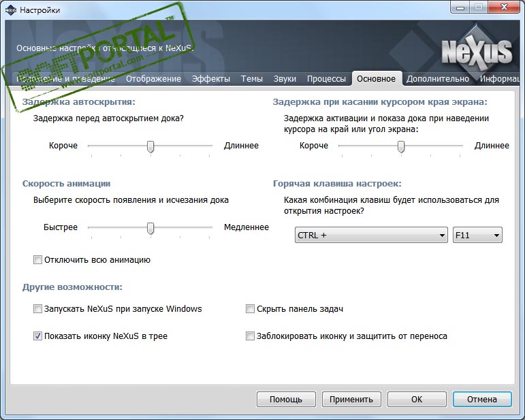Click the animation speed slider thumb
The image size is (525, 420).
click(x=150, y=229)
